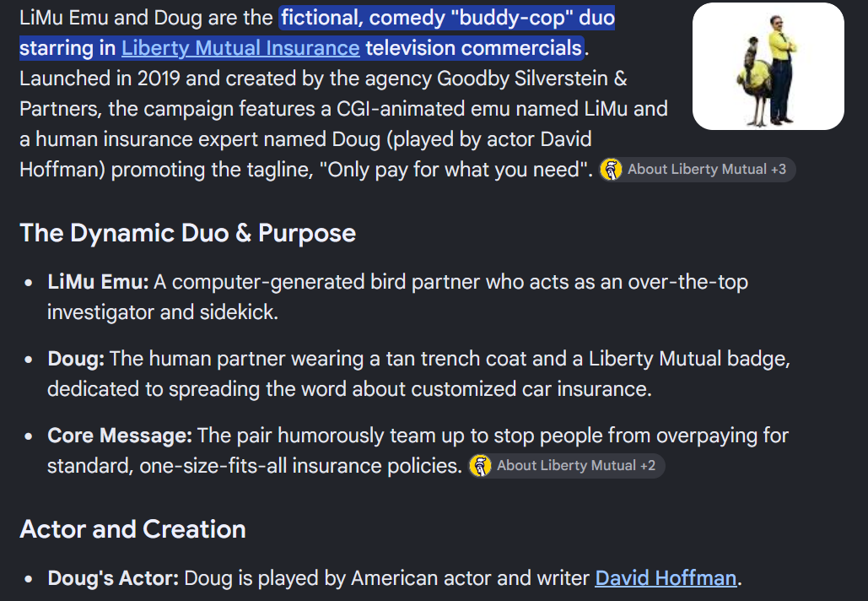The height and width of the screenshot is (601, 868).
Task: Open the Liberty Mutual Insurance link
Action: (240, 48)
